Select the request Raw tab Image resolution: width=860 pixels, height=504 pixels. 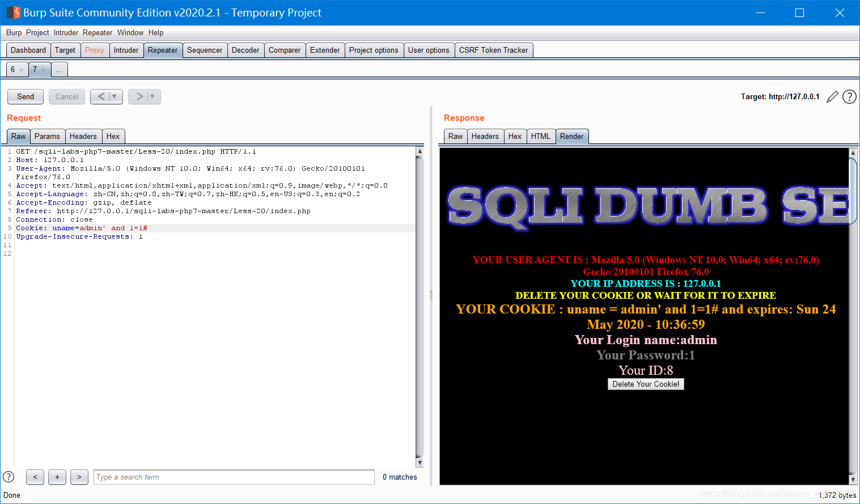19,136
